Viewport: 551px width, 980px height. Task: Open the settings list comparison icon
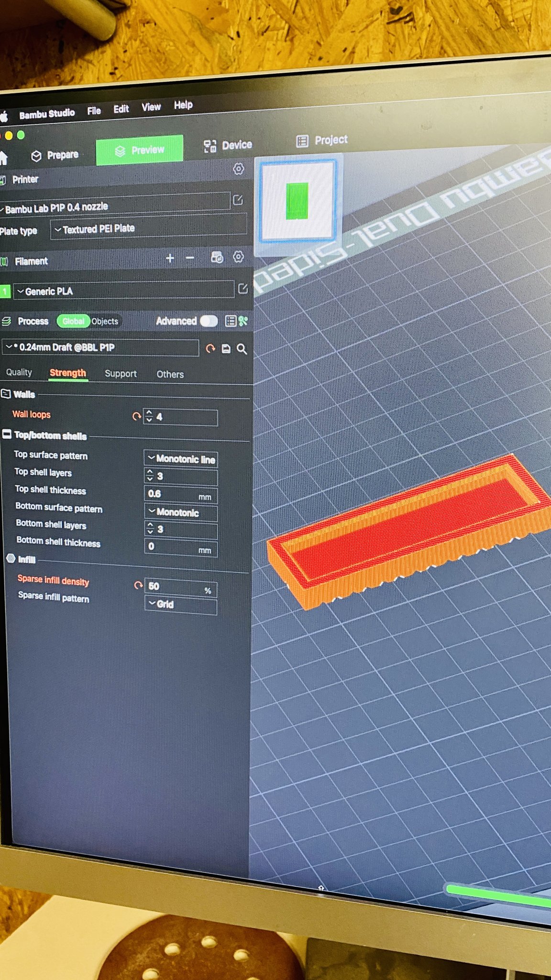point(231,321)
